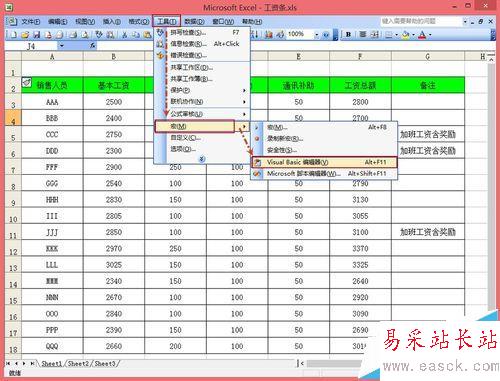Click the horizontal scrollbar left arrow

(x=302, y=363)
